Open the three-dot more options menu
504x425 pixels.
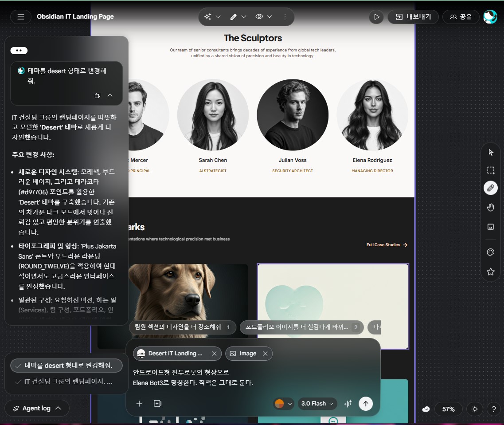tap(285, 17)
